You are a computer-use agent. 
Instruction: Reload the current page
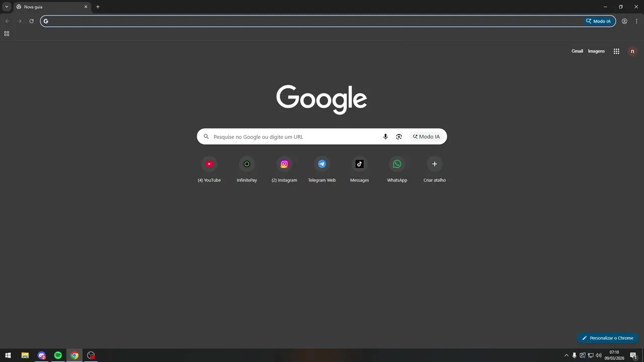point(31,21)
